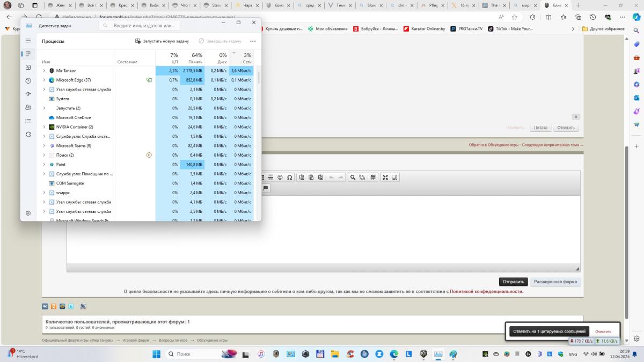Open Task Manager Services page icon
Screen dimensions: 644x362
(28, 134)
